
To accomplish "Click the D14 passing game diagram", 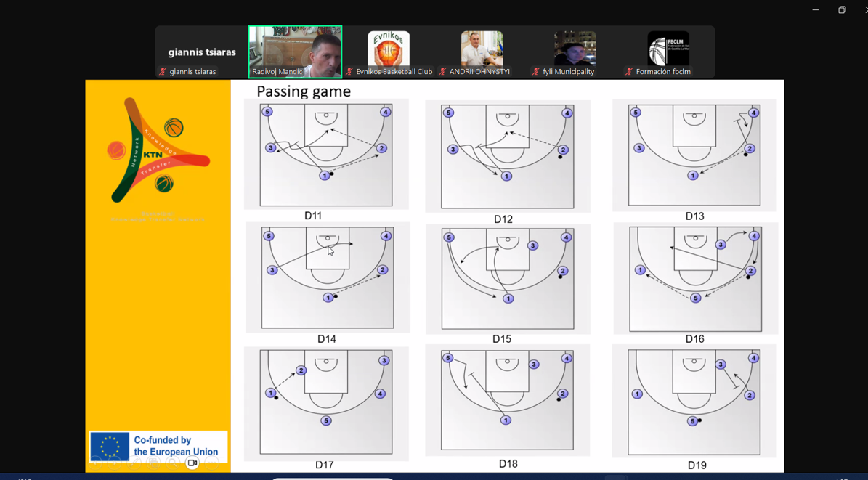I will [328, 277].
